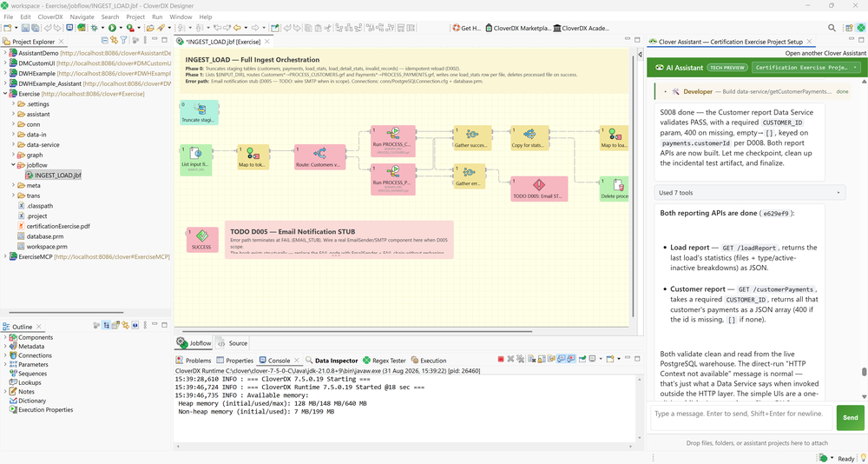Toggle Word Wrap icon in Console toolbar
This screenshot has height=464, width=868.
point(551,359)
